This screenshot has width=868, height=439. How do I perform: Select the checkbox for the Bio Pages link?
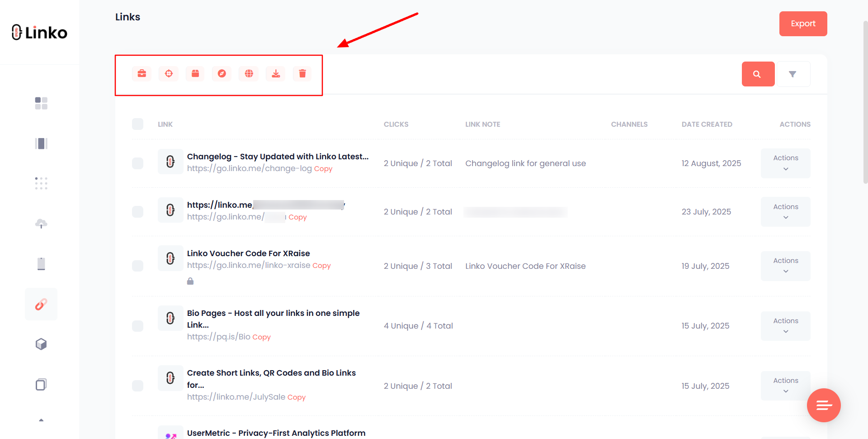pos(137,326)
